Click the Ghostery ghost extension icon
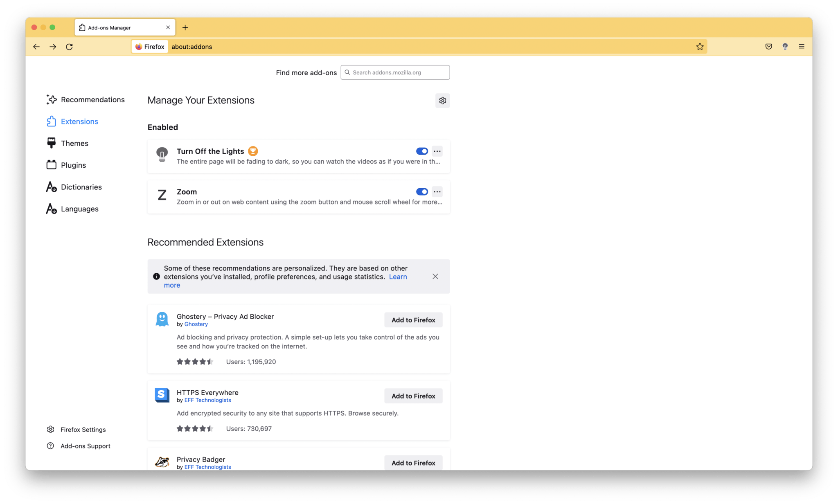Screen dimensions: 838x504 coord(162,319)
